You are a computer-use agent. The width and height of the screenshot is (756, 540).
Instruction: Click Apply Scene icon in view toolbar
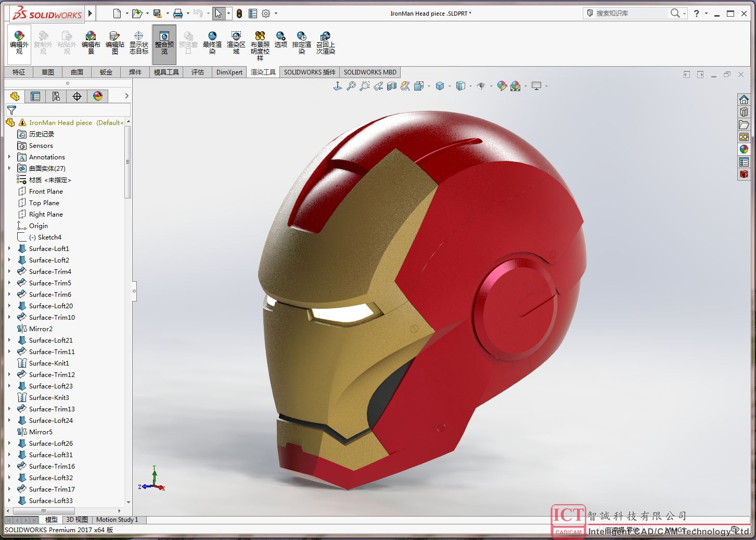(x=515, y=86)
